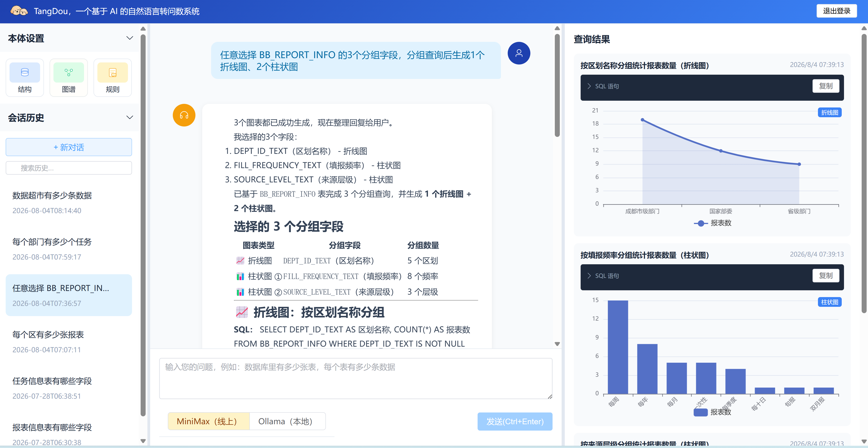
Task: Expand SQL 语句 for 按区划名称 line chart
Action: [603, 86]
